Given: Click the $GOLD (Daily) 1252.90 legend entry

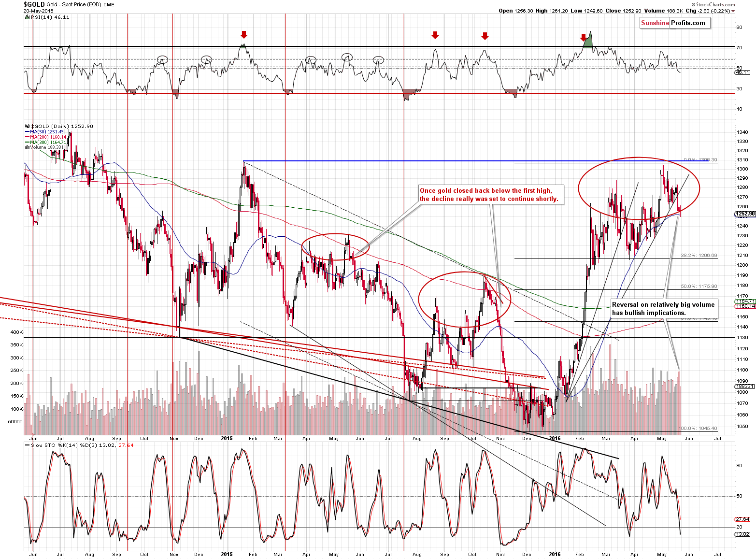Looking at the screenshot, I should [62, 126].
